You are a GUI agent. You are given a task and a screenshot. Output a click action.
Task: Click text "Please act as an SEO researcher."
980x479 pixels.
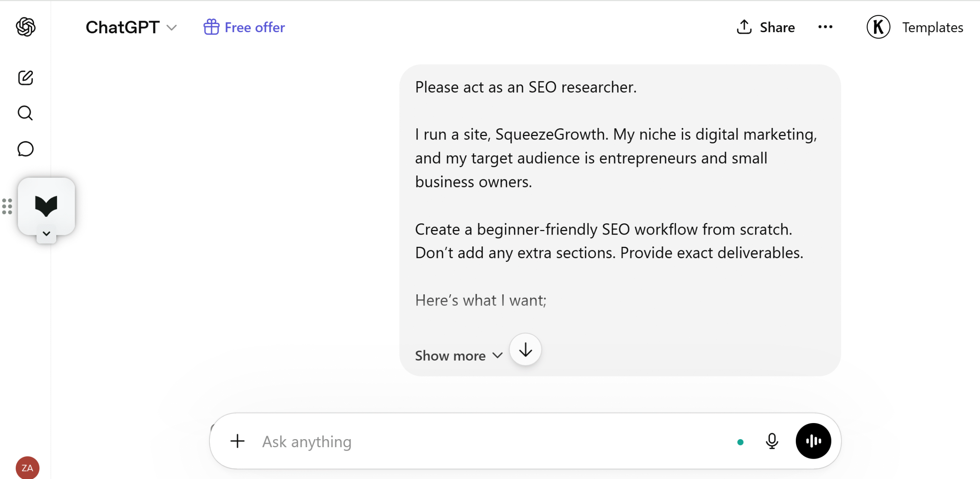pos(526,87)
